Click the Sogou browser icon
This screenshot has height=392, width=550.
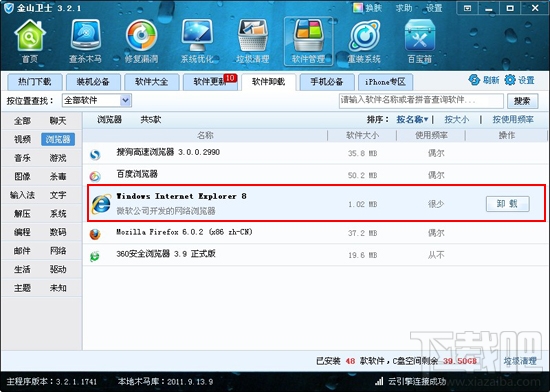[95, 154]
